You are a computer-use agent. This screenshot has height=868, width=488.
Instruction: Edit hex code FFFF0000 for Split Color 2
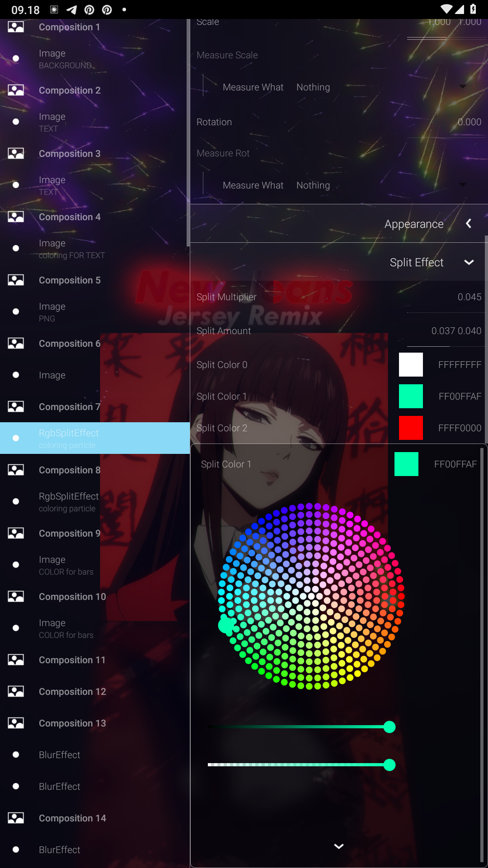(x=460, y=428)
